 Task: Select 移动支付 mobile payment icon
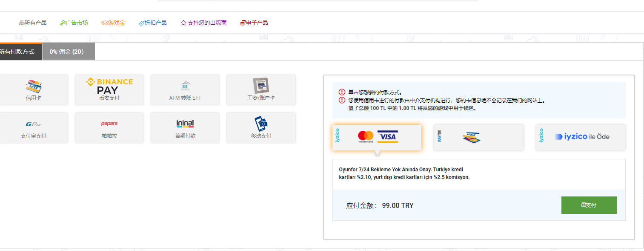coord(261,128)
